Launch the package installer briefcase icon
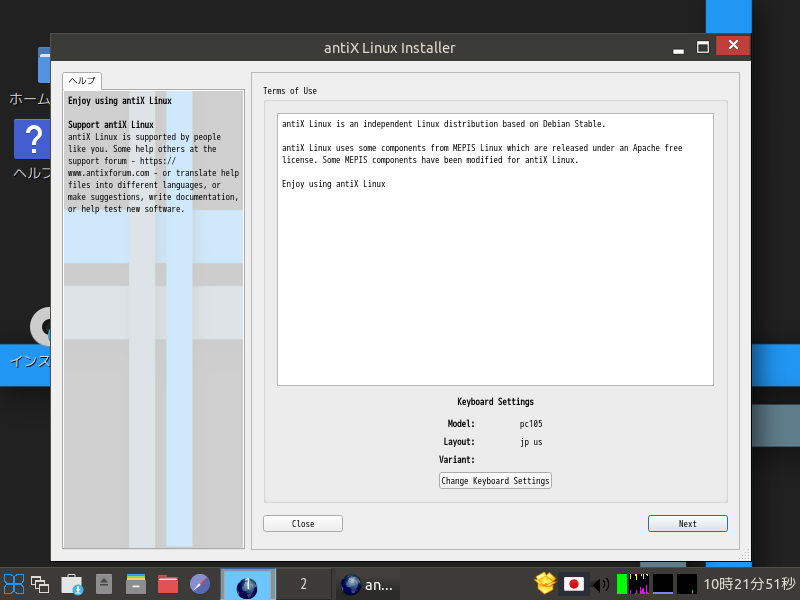This screenshot has height=600, width=800. point(72,584)
